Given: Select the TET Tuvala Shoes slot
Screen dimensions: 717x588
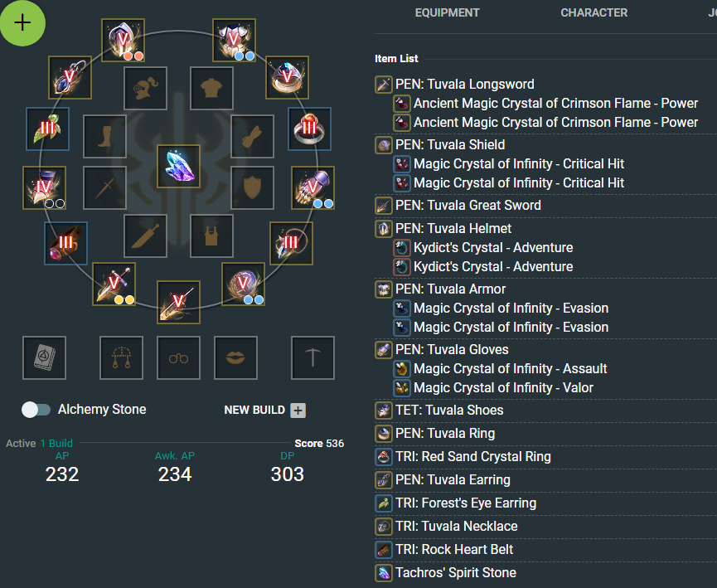Looking at the screenshot, I should [x=45, y=188].
